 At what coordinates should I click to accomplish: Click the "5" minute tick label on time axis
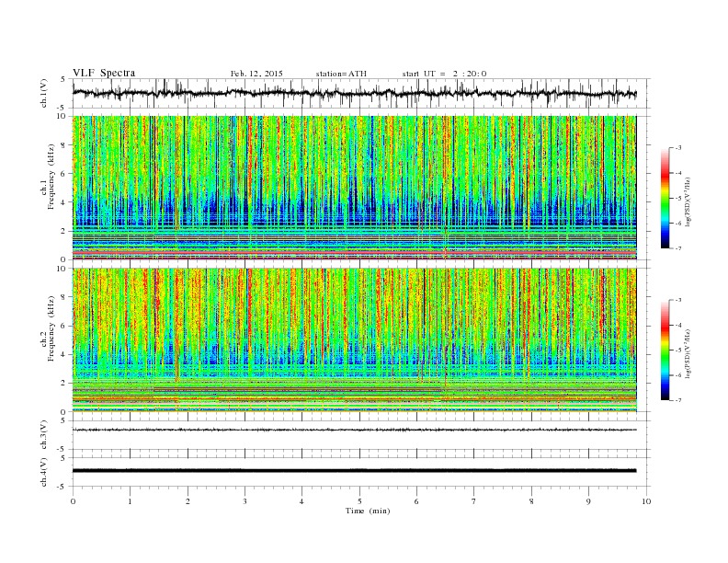click(359, 501)
